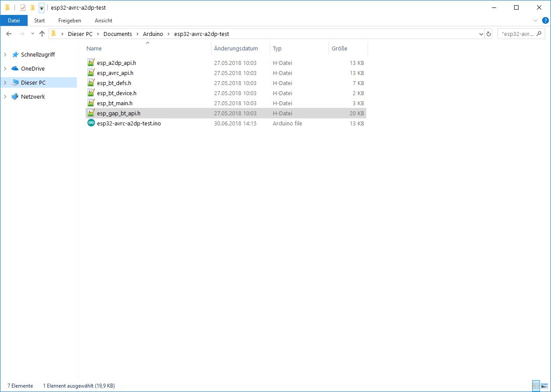Open the address bar history dropdown
551x392 pixels.
point(481,34)
